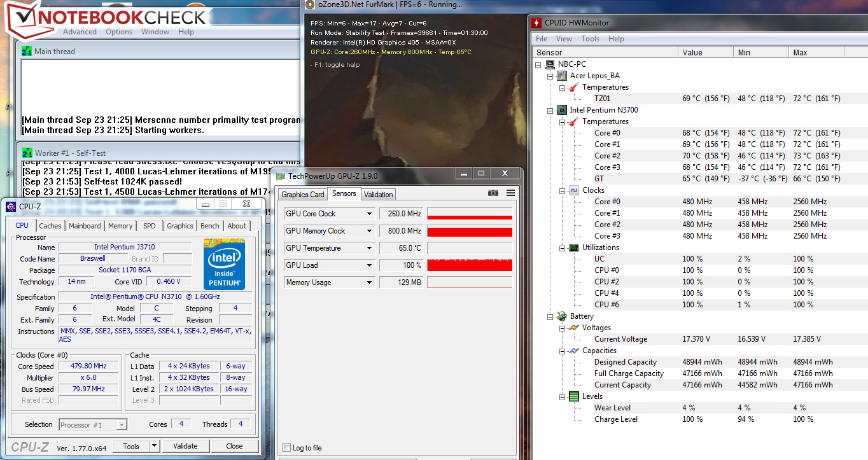This screenshot has width=868, height=460.
Task: Click the Validate button in CPU-Z
Action: 185,446
